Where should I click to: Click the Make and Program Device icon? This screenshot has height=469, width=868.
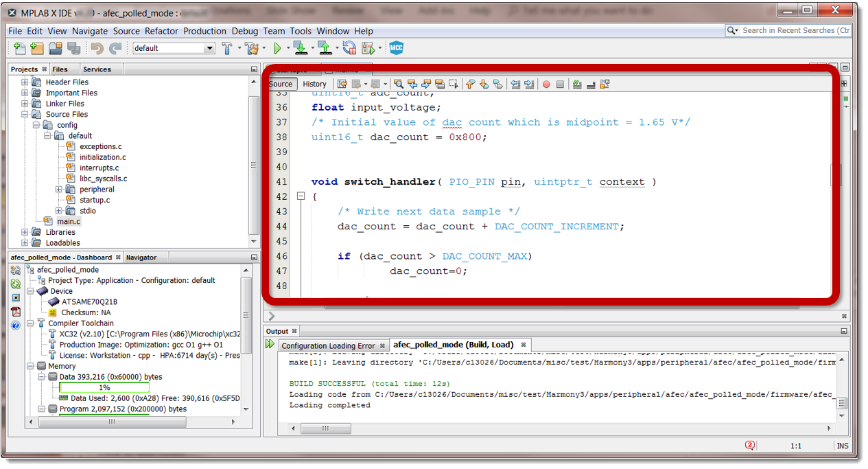click(300, 48)
